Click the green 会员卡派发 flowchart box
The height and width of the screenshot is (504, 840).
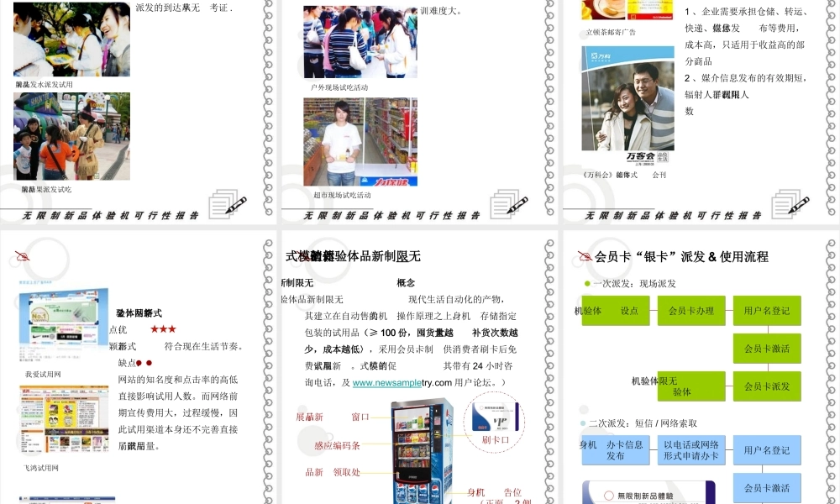tap(767, 386)
